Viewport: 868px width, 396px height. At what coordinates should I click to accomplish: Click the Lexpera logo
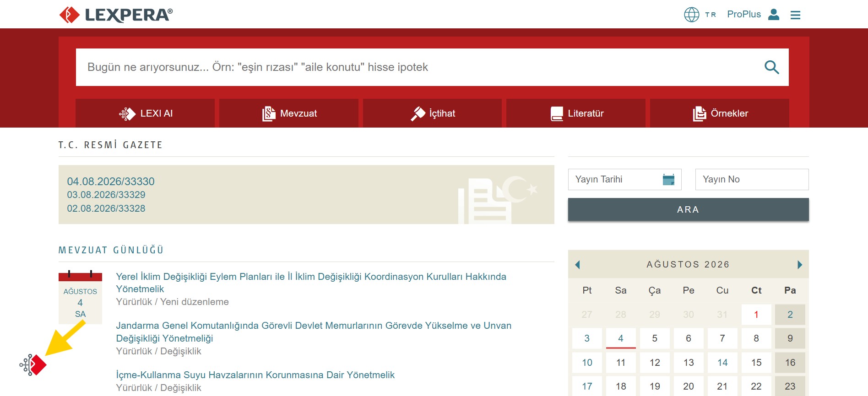point(116,15)
